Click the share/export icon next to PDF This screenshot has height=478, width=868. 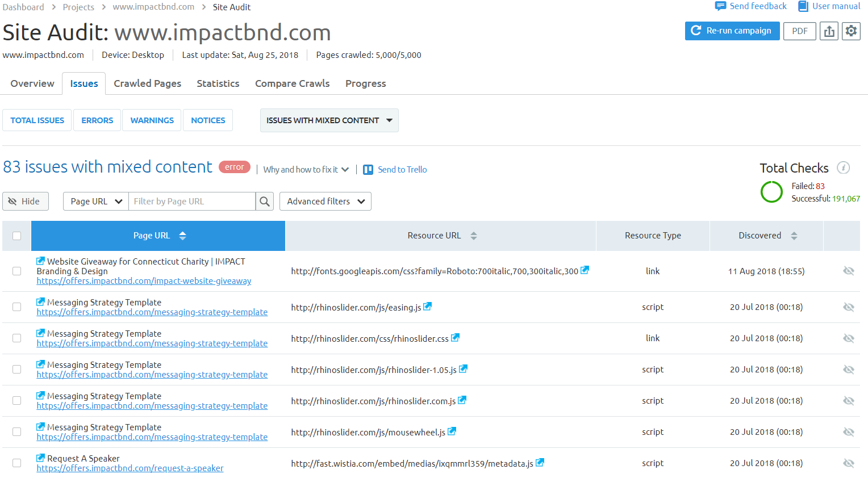(x=829, y=31)
